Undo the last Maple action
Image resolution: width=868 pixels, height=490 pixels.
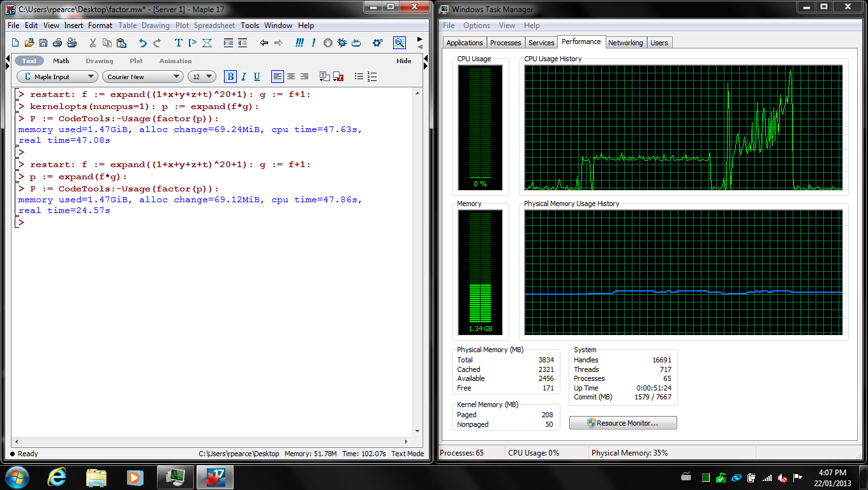(x=143, y=43)
